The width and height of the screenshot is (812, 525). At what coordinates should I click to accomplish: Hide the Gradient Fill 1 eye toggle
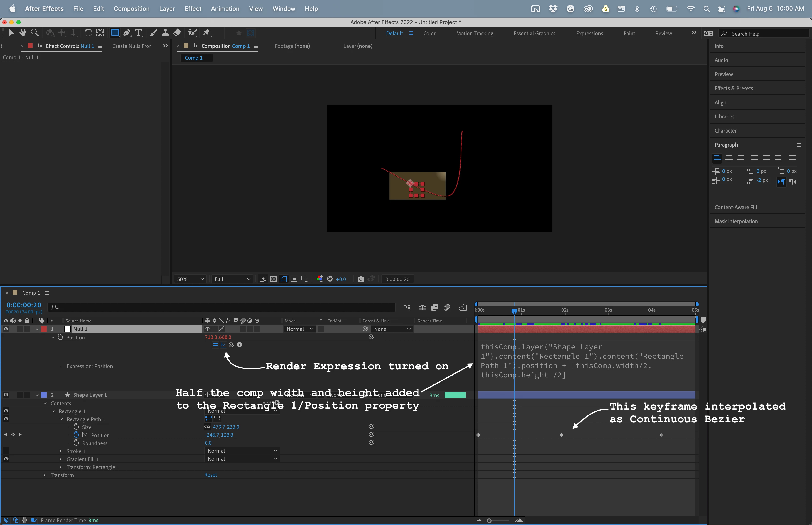click(x=6, y=459)
